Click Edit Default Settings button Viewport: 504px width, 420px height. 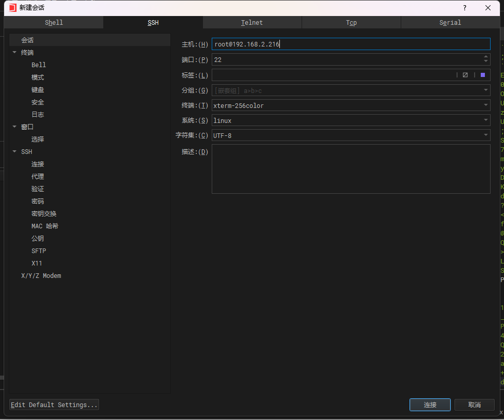(x=54, y=405)
